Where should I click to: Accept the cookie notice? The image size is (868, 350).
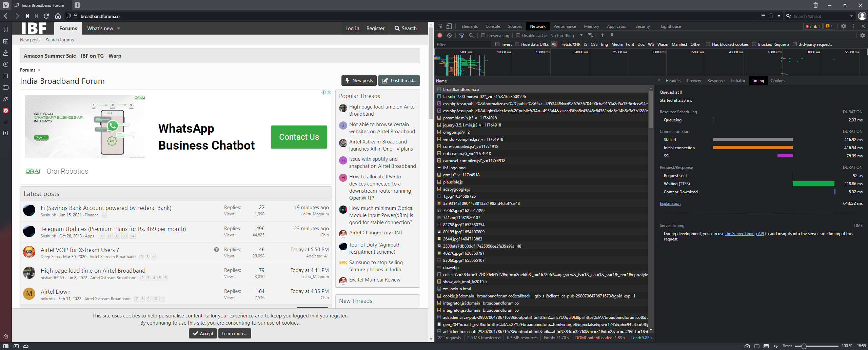click(x=203, y=333)
